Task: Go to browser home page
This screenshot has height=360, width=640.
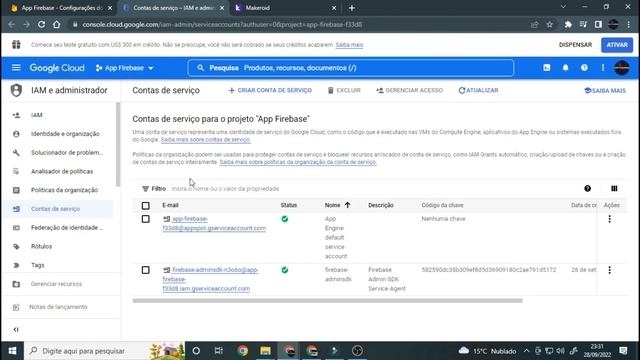Action: click(56, 24)
